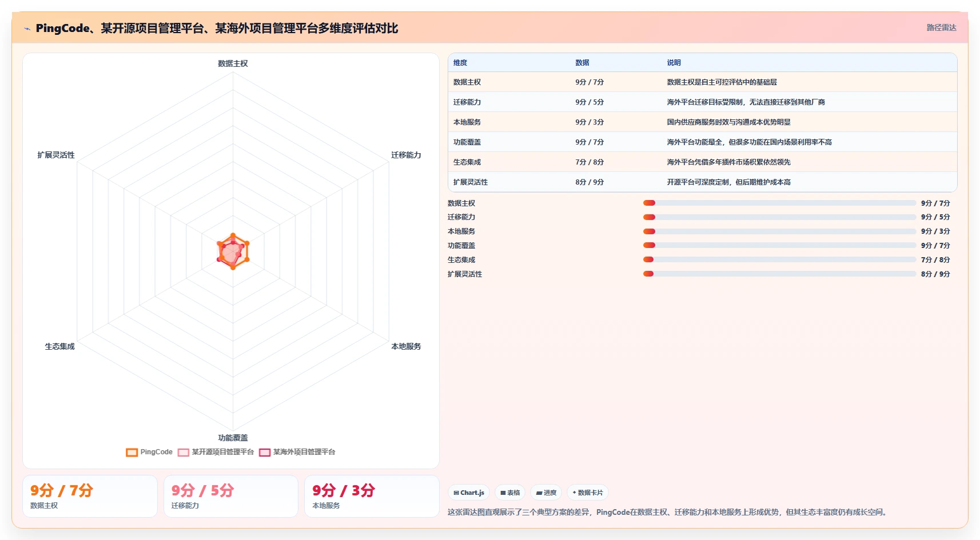Click the 7分 / 8分 value in table

coord(589,162)
